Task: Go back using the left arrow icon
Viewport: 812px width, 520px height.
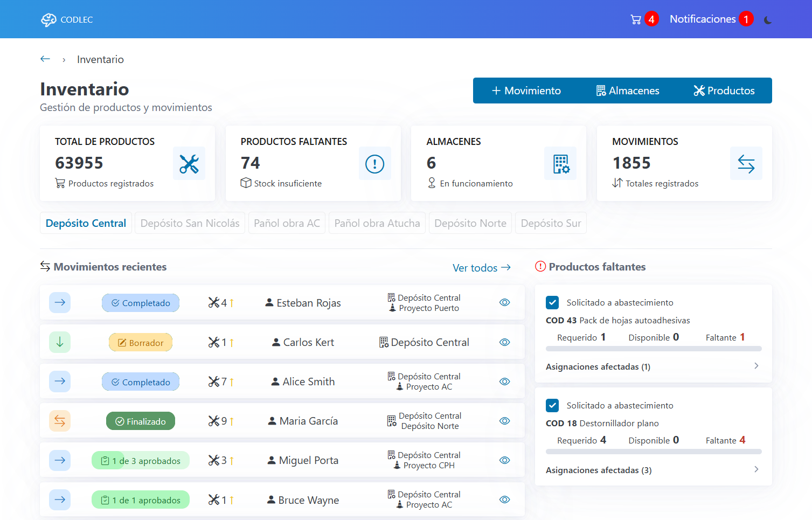Action: coord(45,59)
